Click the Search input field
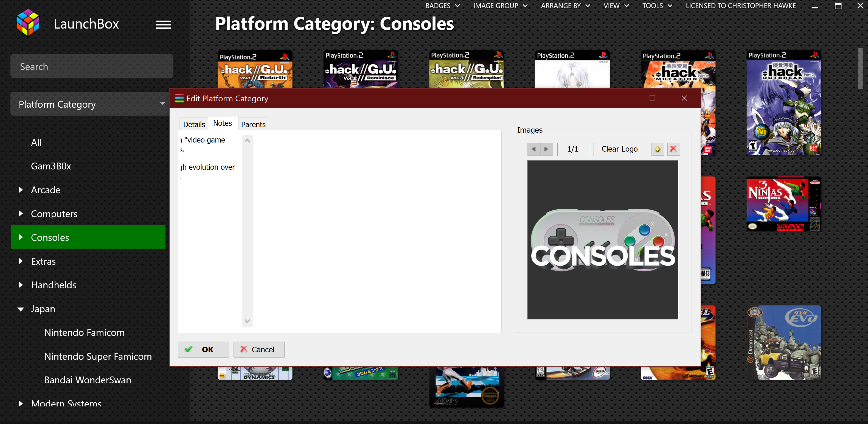The height and width of the screenshot is (424, 868). pos(92,66)
